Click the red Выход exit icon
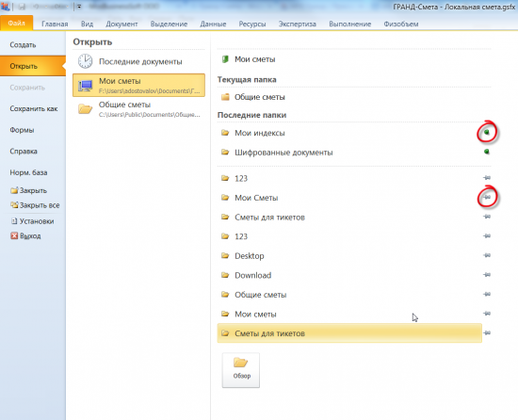 [14, 235]
